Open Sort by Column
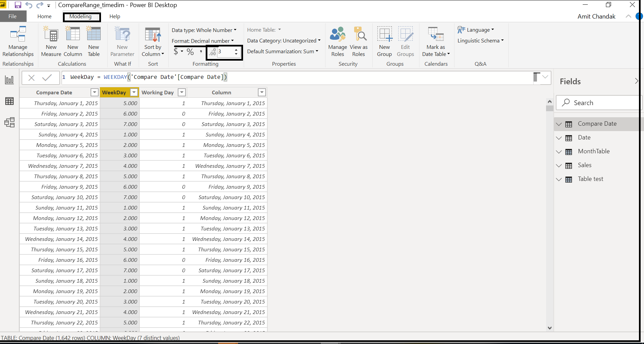This screenshot has height=344, width=644. click(x=153, y=41)
